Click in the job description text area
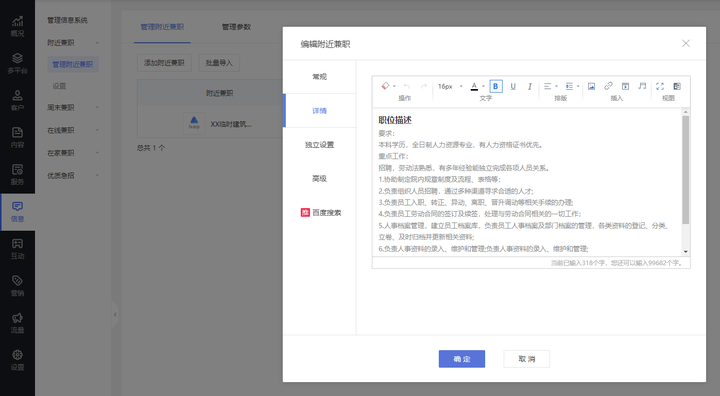720x396 pixels. [527, 182]
